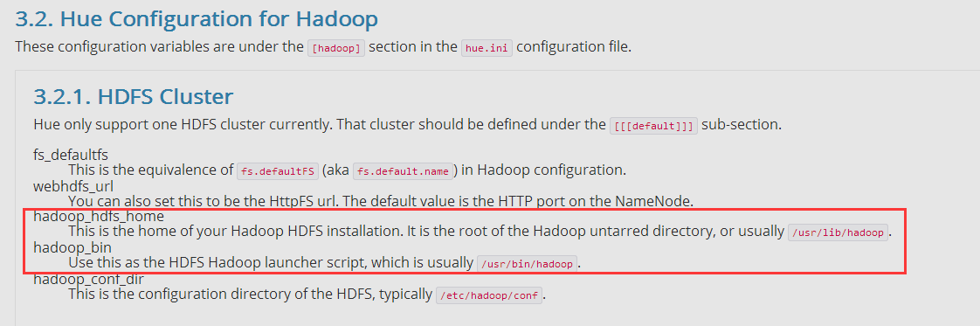This screenshot has width=980, height=326.
Task: Click the /usr/lib/hadoop path
Action: (839, 232)
